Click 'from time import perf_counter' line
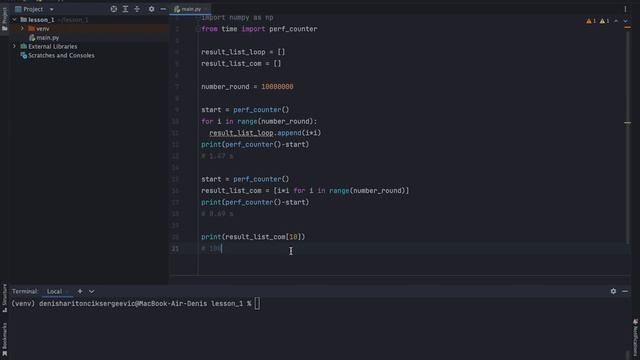 259,29
